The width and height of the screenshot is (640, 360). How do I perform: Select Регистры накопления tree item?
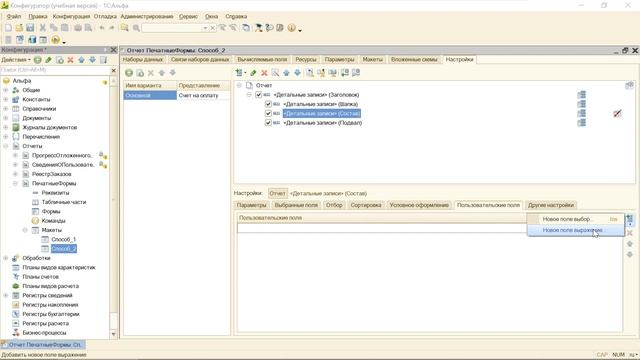[x=50, y=304]
